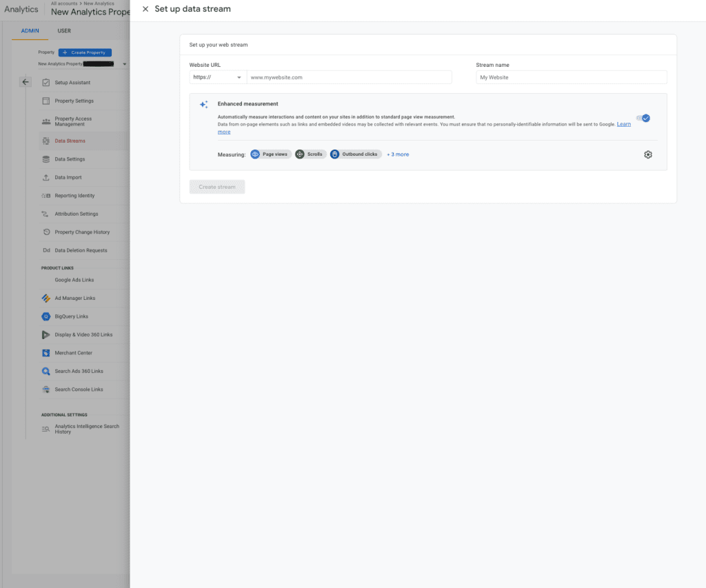This screenshot has width=706, height=588.
Task: Collapse the admin sidebar with the back arrow
Action: click(26, 81)
